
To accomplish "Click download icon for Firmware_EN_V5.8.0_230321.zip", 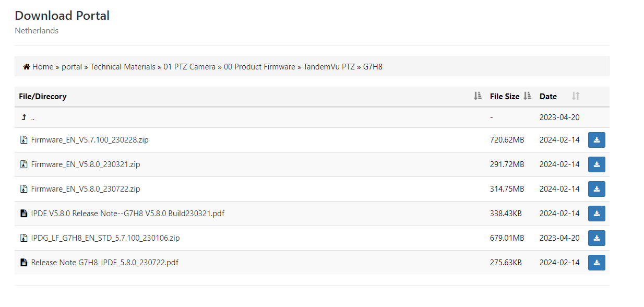I will pos(597,164).
